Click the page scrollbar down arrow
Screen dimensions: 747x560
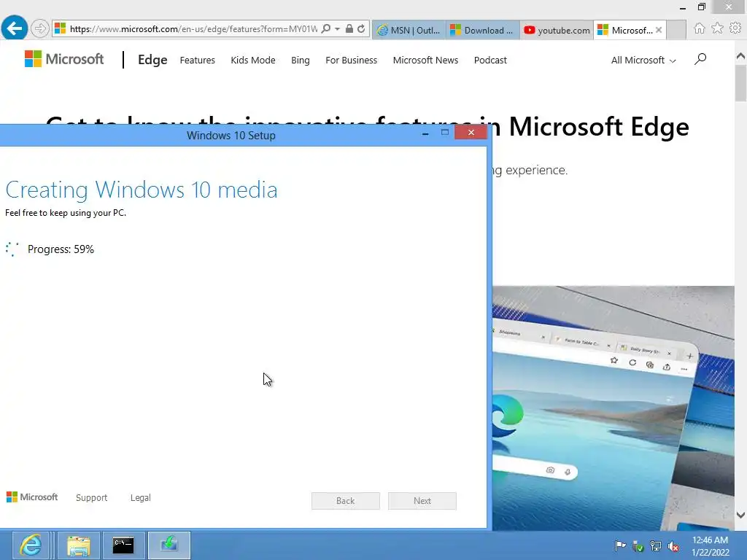coord(740,515)
